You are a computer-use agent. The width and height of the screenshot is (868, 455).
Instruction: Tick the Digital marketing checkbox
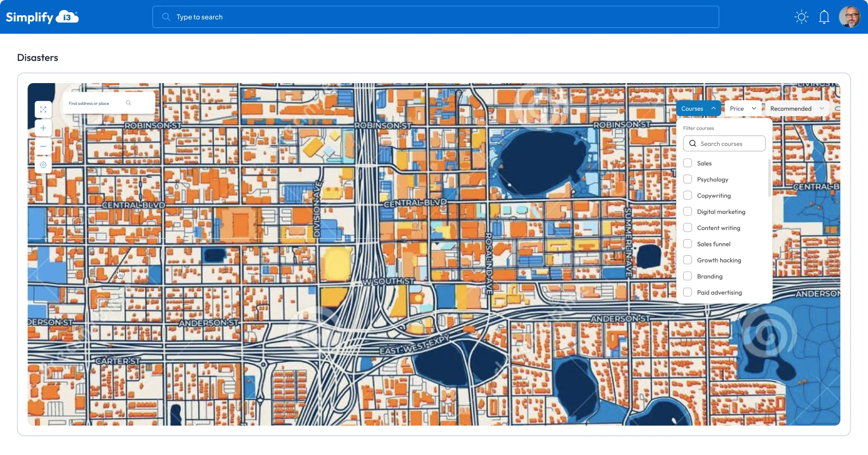click(688, 212)
